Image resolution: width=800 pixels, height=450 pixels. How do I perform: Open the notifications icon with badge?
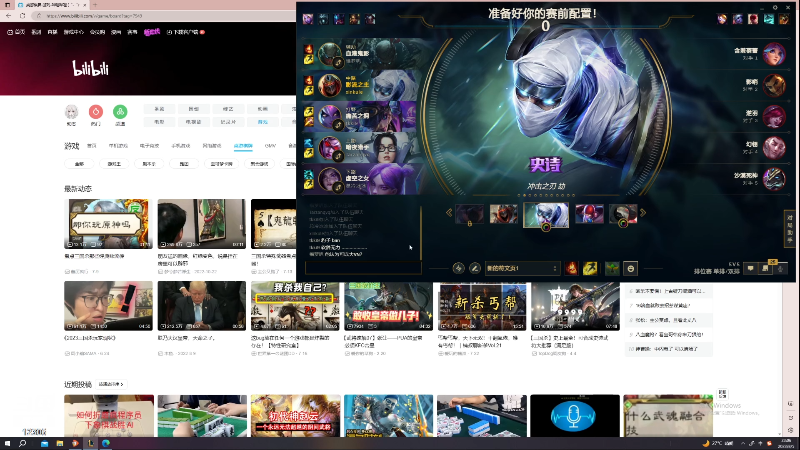click(x=766, y=267)
